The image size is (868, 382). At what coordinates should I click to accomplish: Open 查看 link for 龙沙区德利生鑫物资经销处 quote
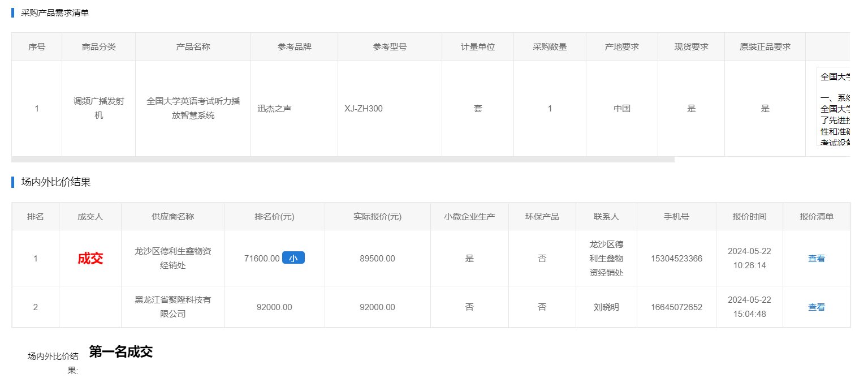coord(816,259)
